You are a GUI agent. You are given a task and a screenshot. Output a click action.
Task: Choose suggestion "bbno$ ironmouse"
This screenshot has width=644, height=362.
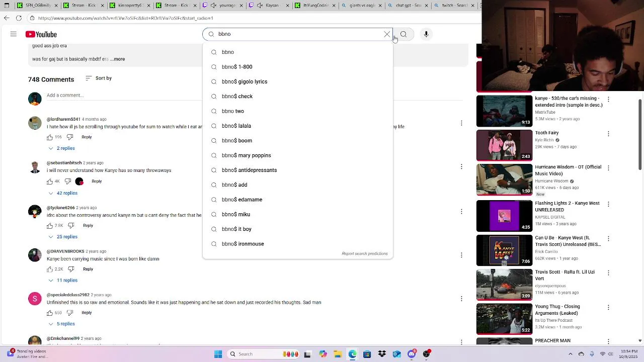pos(297,244)
